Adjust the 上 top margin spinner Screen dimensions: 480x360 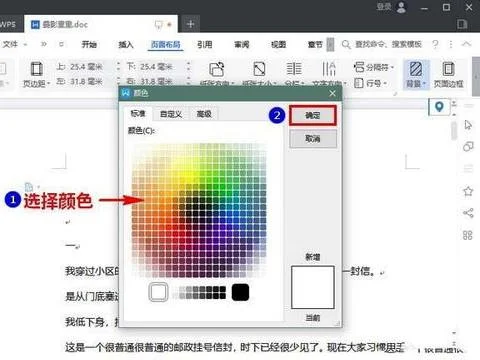tap(118, 67)
